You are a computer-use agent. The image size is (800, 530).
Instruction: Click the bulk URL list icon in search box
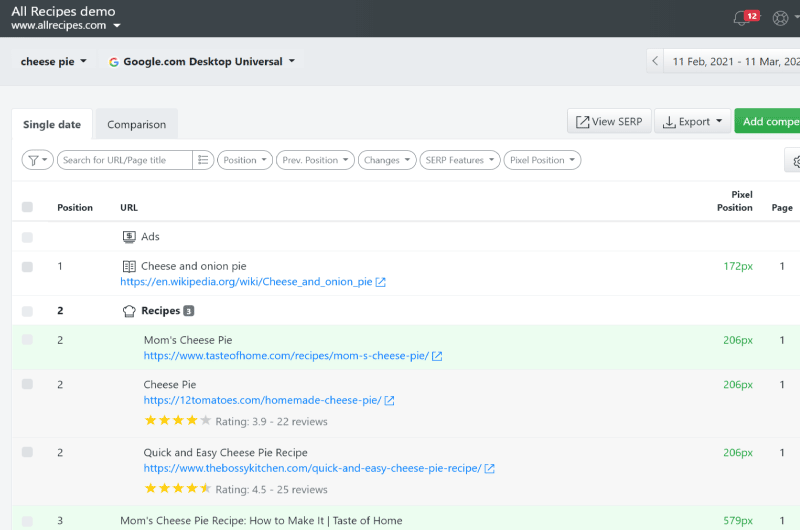203,160
